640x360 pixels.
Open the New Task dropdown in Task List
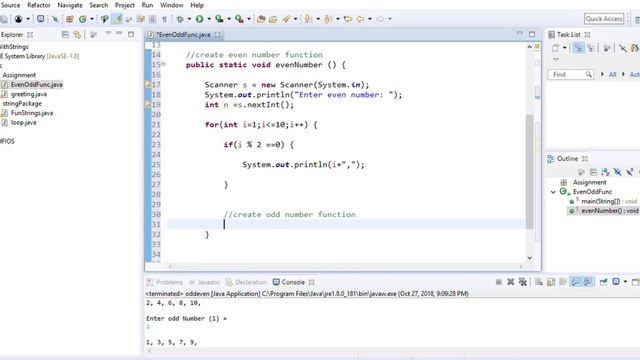pyautogui.click(x=565, y=48)
